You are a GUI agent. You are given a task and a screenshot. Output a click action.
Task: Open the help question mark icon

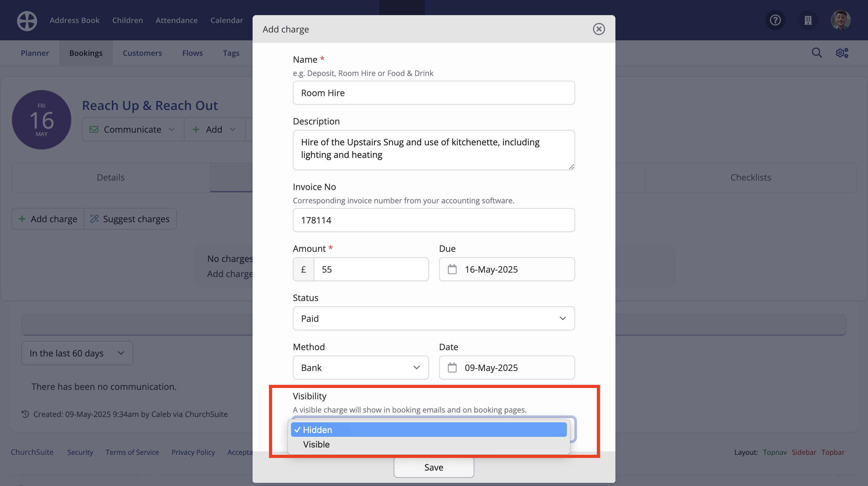pyautogui.click(x=775, y=20)
